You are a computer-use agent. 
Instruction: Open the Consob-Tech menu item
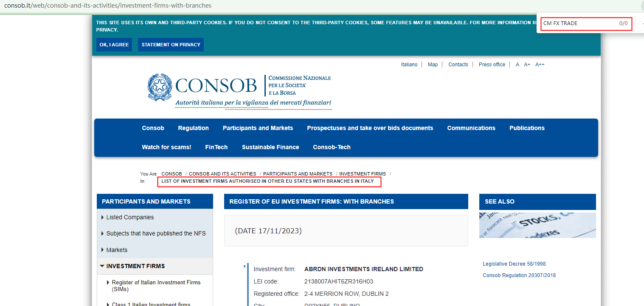point(332,147)
